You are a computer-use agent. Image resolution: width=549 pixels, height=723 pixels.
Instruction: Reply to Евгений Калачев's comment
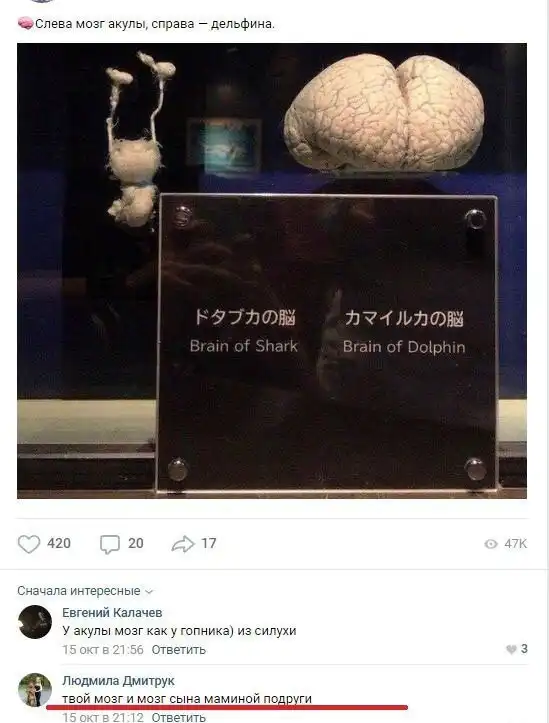[x=178, y=649]
